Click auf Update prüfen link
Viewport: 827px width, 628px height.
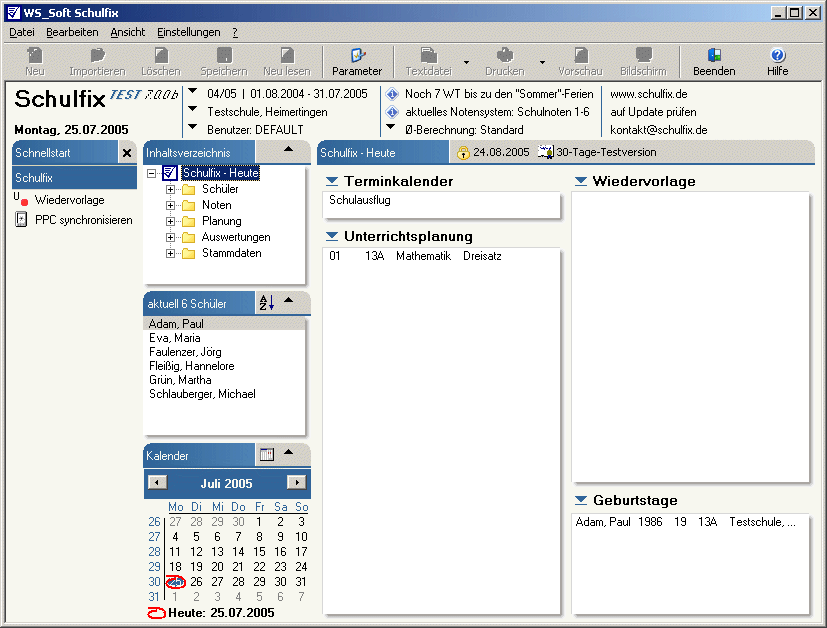(x=653, y=112)
